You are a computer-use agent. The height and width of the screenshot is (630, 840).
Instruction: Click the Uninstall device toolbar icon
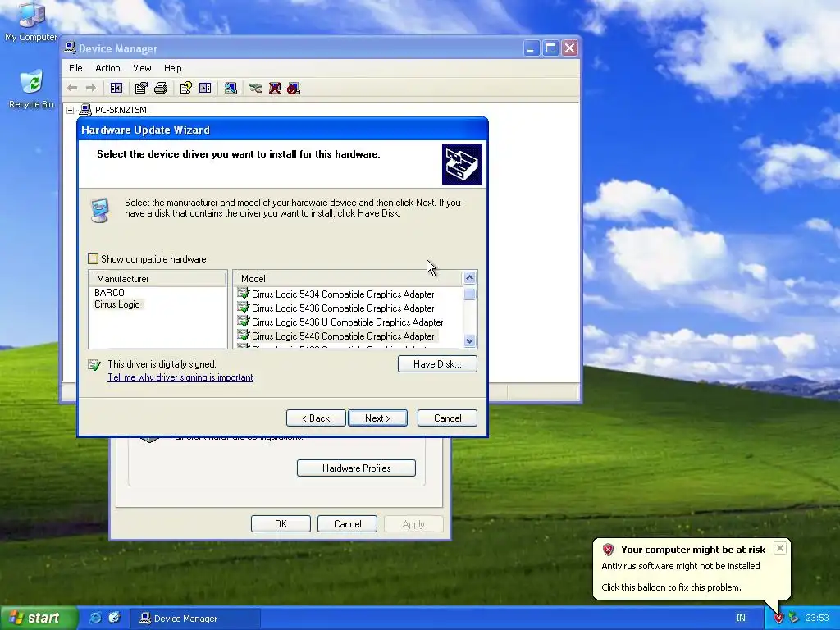pyautogui.click(x=275, y=88)
